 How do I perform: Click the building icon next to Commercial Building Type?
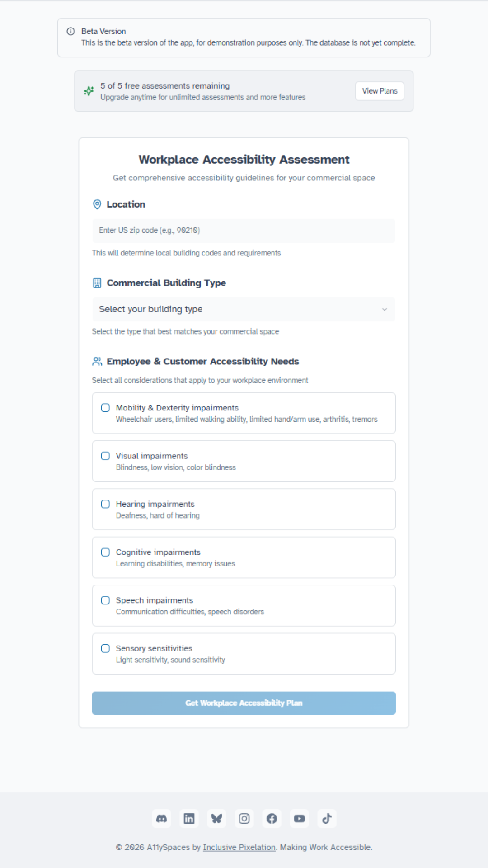pyautogui.click(x=96, y=283)
